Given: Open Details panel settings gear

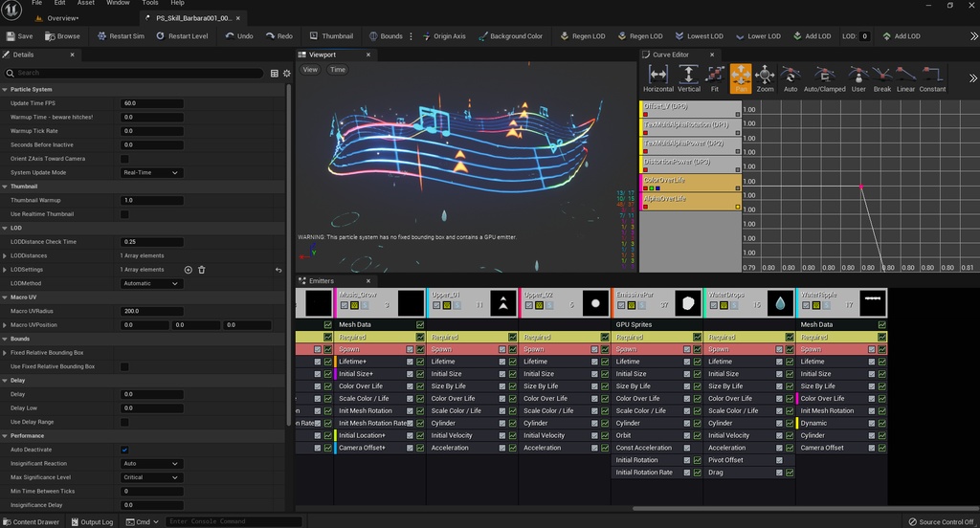Looking at the screenshot, I should (286, 73).
